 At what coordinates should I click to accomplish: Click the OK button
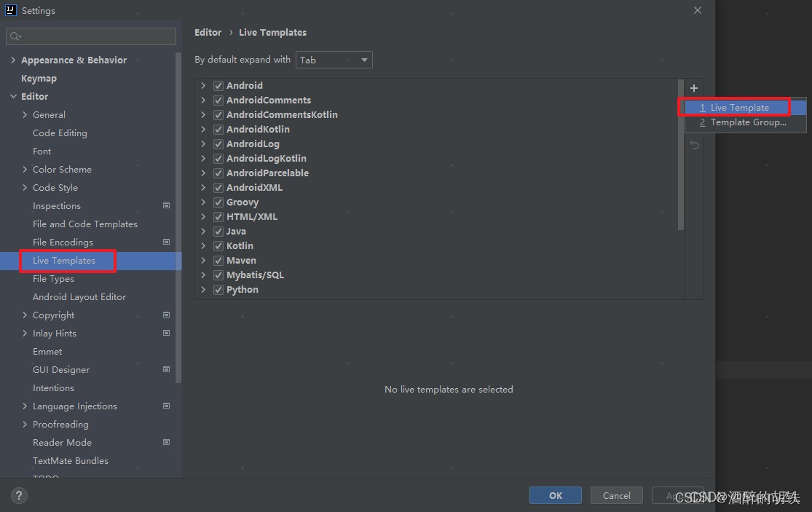click(555, 495)
